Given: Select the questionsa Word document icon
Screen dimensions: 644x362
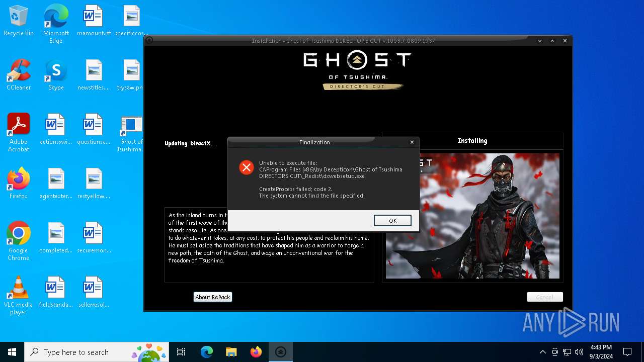Looking at the screenshot, I should click(x=94, y=130).
